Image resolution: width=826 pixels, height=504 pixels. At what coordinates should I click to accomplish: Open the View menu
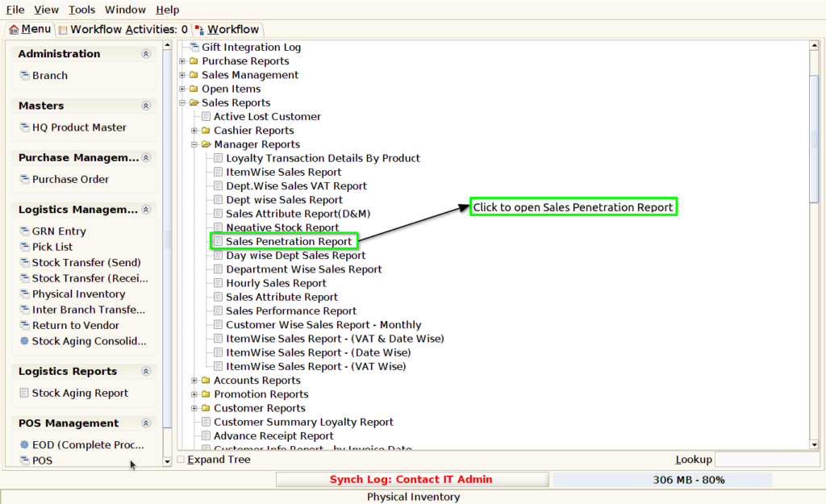pyautogui.click(x=46, y=10)
